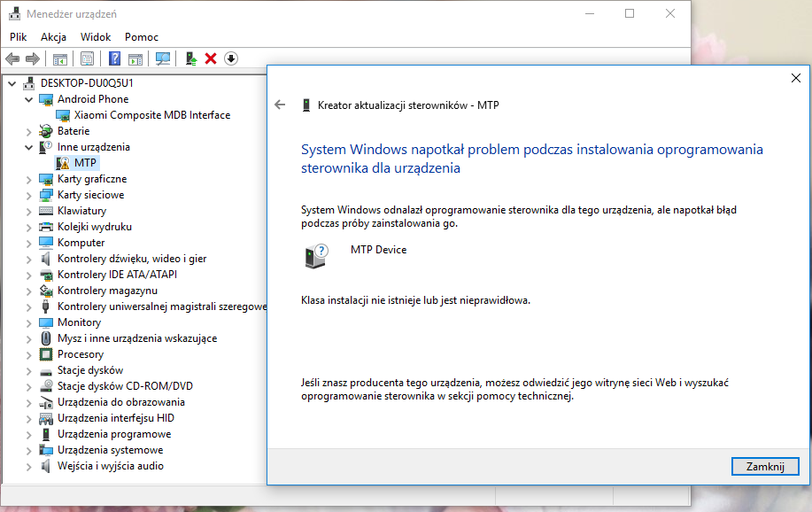The image size is (812, 512).
Task: Select the Monitory category
Action: point(79,322)
